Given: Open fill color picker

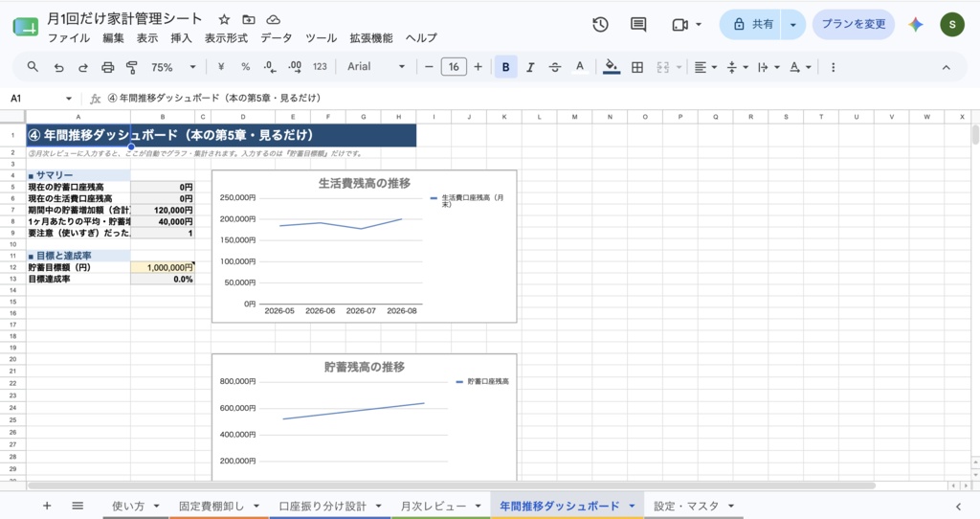Looking at the screenshot, I should (612, 67).
